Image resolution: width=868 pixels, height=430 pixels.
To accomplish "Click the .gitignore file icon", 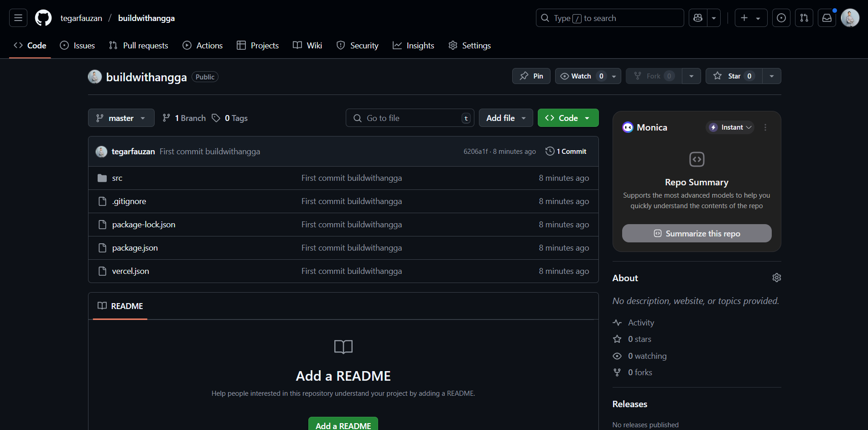I will pos(102,201).
